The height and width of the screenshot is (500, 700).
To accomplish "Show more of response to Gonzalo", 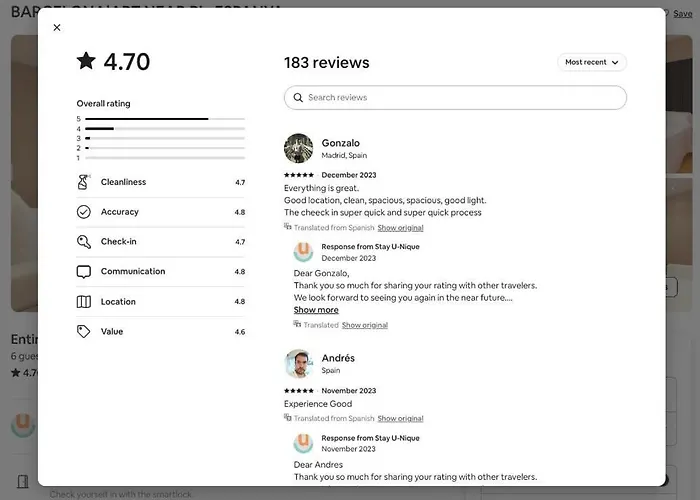I will point(316,310).
